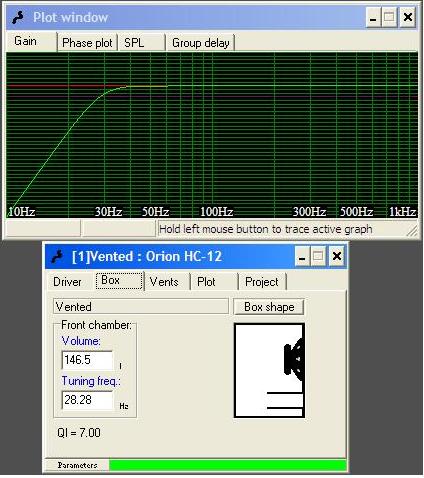
Task: Close the Plot window
Action: pos(408,17)
